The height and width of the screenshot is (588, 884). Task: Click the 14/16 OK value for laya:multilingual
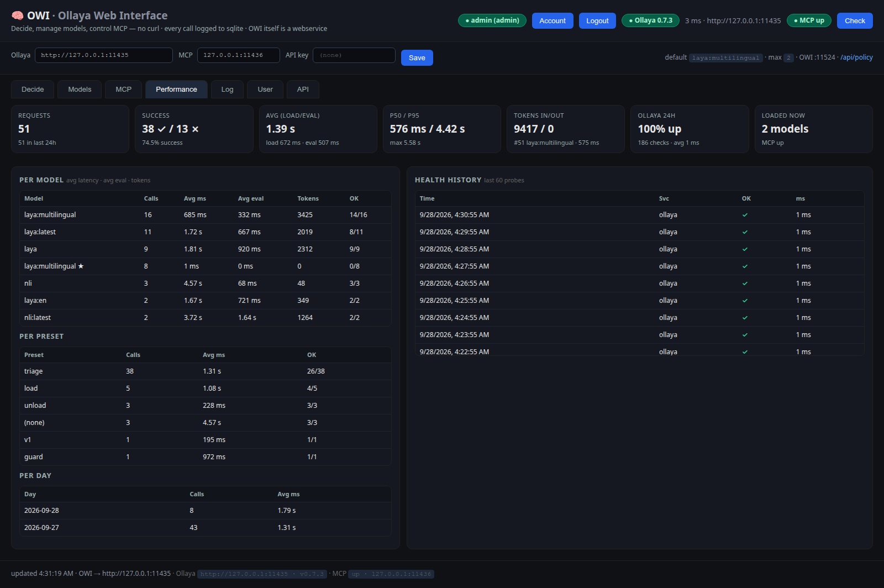pyautogui.click(x=359, y=215)
